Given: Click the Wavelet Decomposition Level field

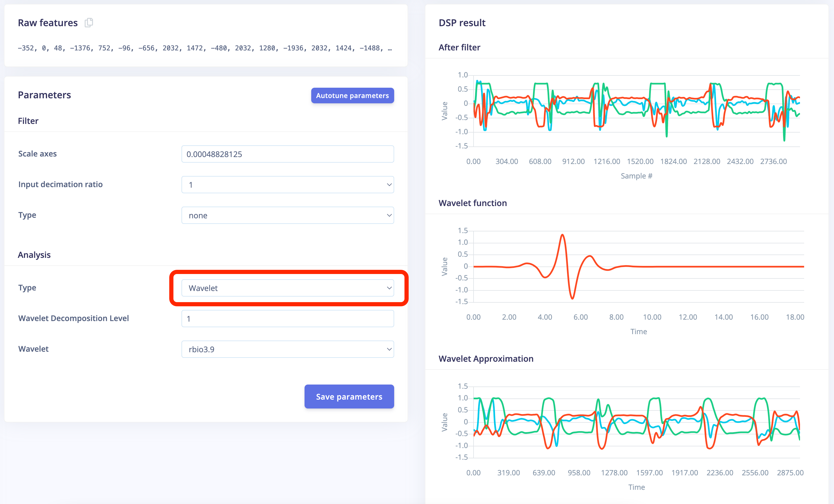Looking at the screenshot, I should (x=287, y=319).
